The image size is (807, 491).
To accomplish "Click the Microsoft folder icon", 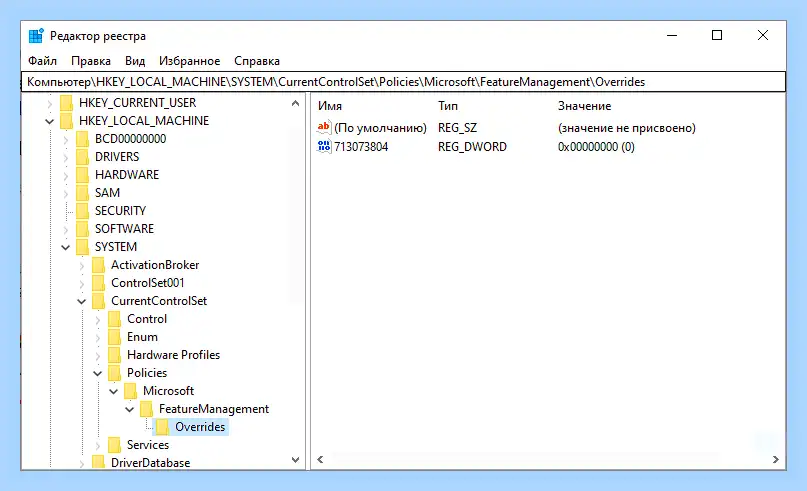I will (130, 391).
